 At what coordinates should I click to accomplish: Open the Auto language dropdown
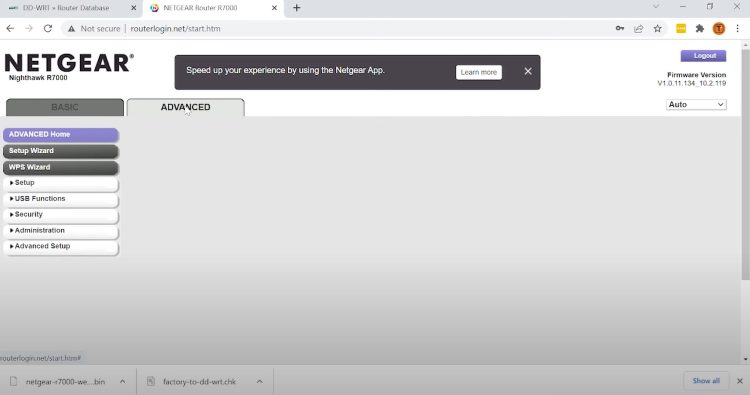coord(696,104)
